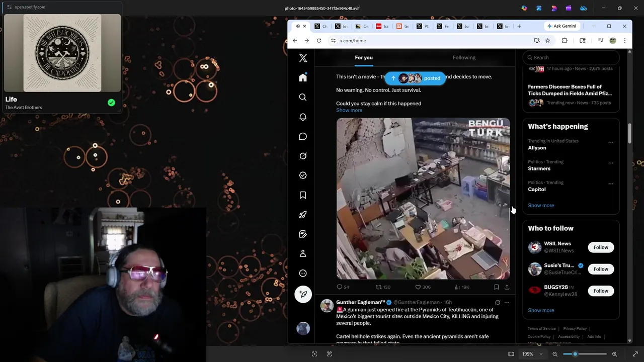This screenshot has width=644, height=362.
Task: Open verified badge icon in X sidebar
Action: [303, 175]
